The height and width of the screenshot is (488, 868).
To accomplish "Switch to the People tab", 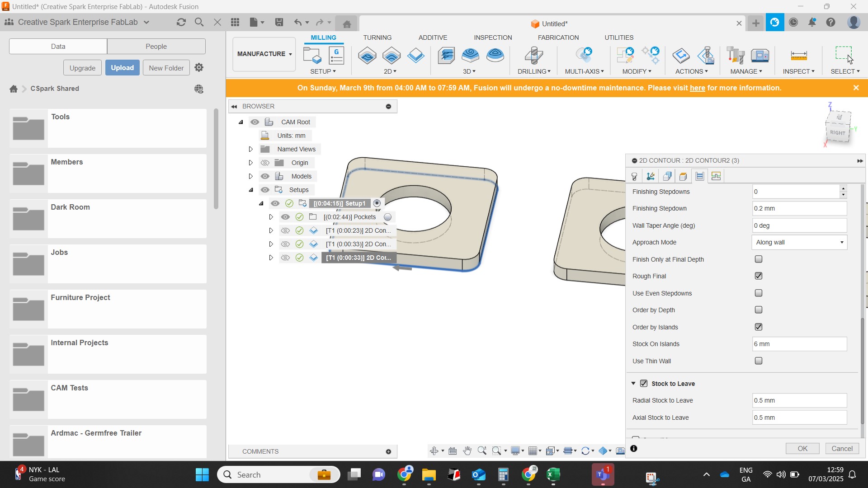I will coord(156,46).
